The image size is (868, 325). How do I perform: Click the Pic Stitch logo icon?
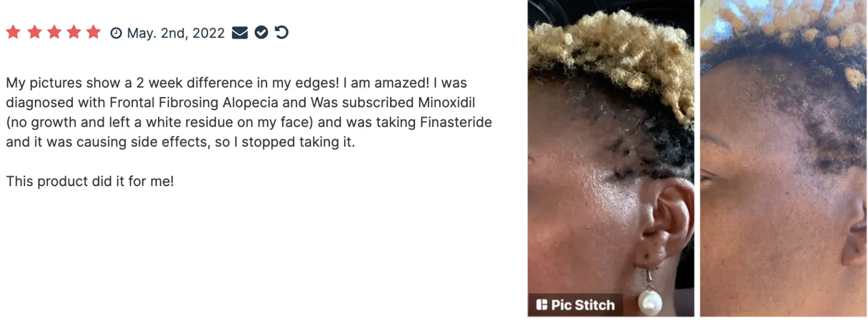(x=542, y=305)
